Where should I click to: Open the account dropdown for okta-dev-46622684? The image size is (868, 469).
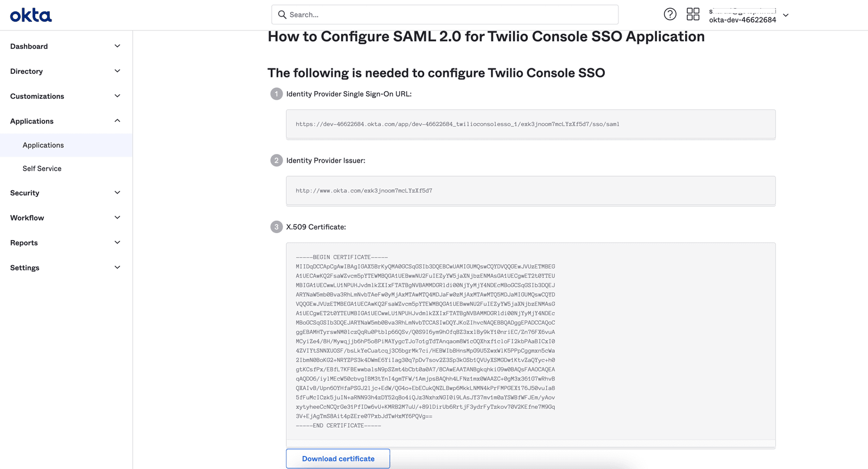click(x=786, y=15)
